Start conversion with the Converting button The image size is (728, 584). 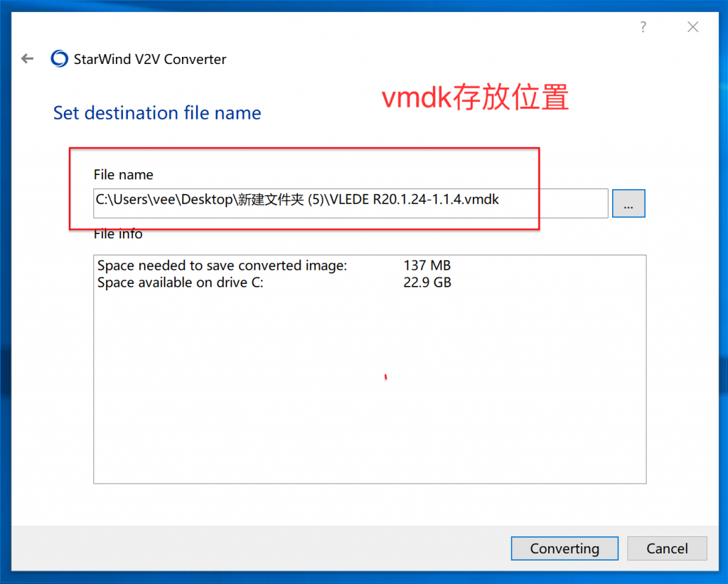click(564, 548)
